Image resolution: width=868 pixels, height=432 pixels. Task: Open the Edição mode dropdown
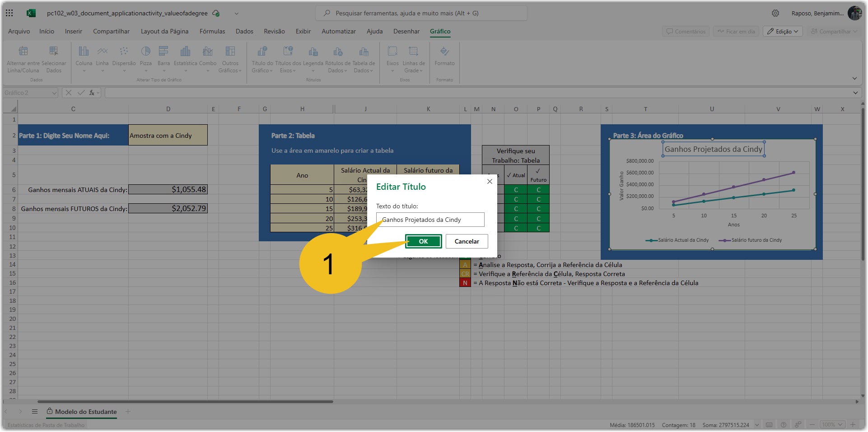point(783,31)
